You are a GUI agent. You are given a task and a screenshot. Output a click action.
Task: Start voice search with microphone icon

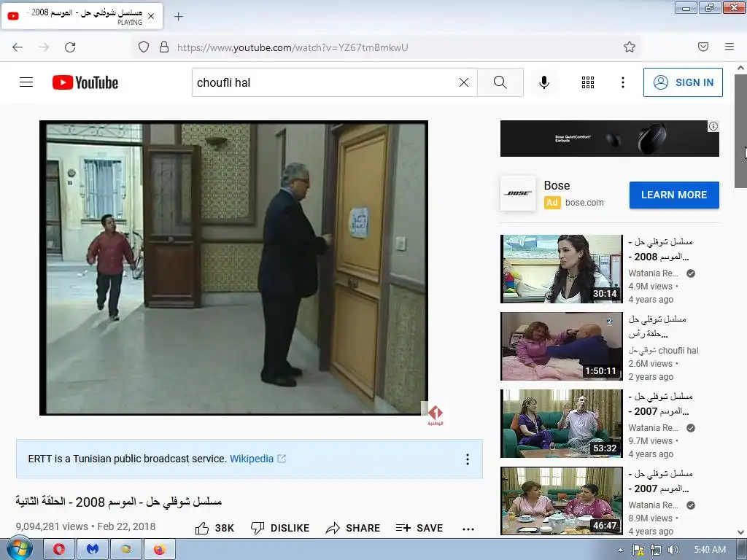tap(544, 82)
